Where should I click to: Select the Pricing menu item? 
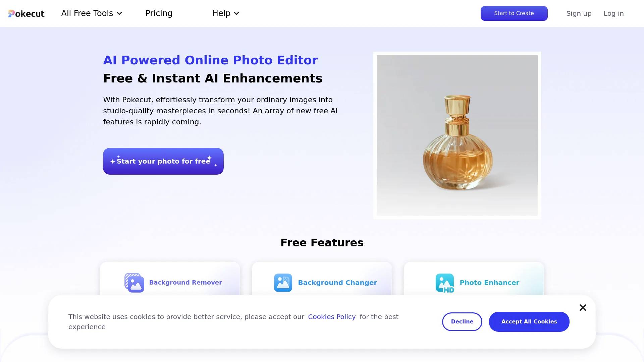tap(159, 13)
